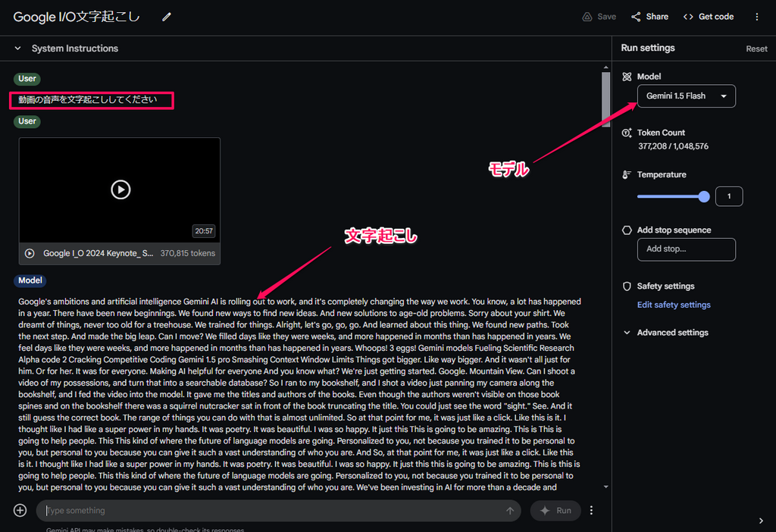Click the small play icon beside the file name
This screenshot has width=776, height=532.
coord(30,253)
